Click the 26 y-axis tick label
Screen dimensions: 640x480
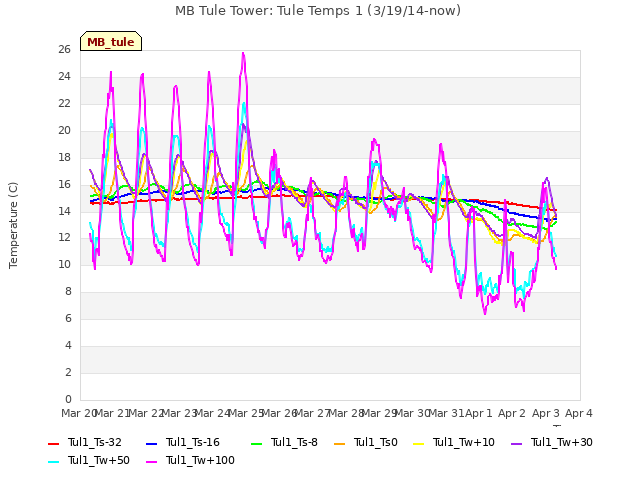(x=64, y=50)
